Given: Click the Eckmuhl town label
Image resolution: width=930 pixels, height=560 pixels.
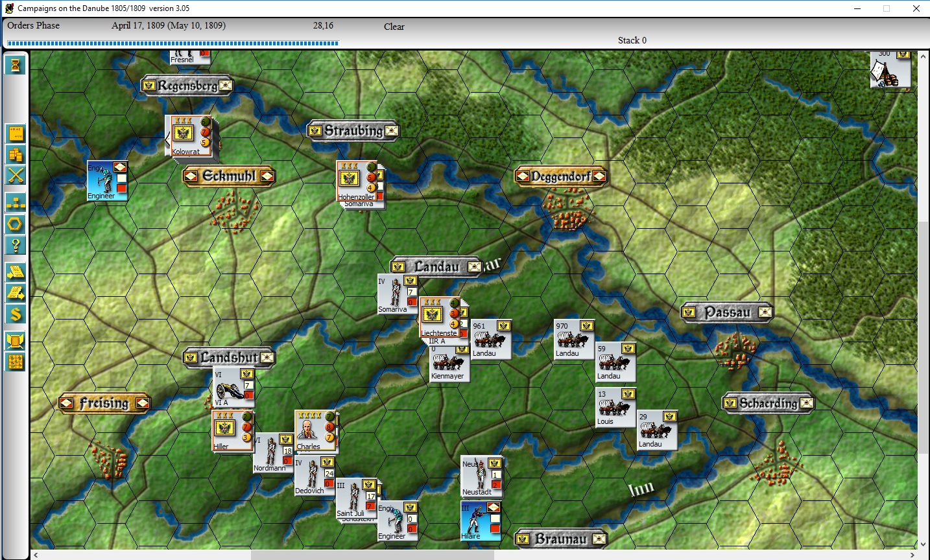Looking at the screenshot, I should point(229,176).
